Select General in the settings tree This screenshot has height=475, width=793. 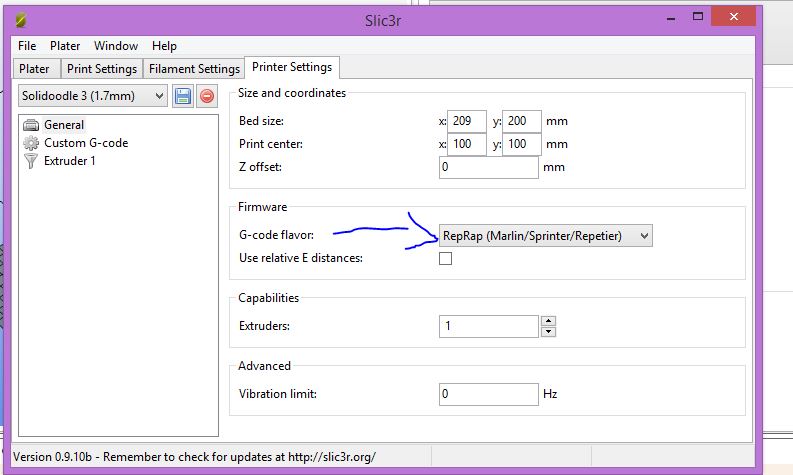tap(64, 125)
